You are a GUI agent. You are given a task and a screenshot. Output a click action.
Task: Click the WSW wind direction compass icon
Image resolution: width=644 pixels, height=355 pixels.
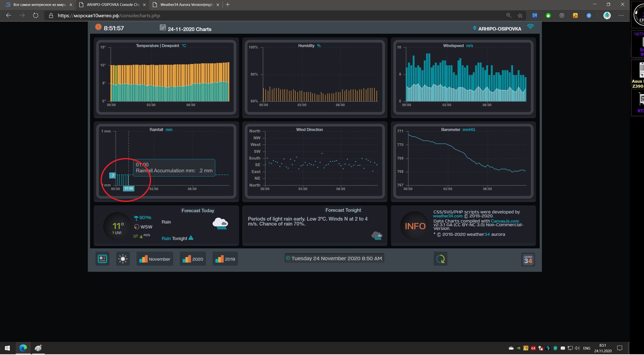(137, 227)
